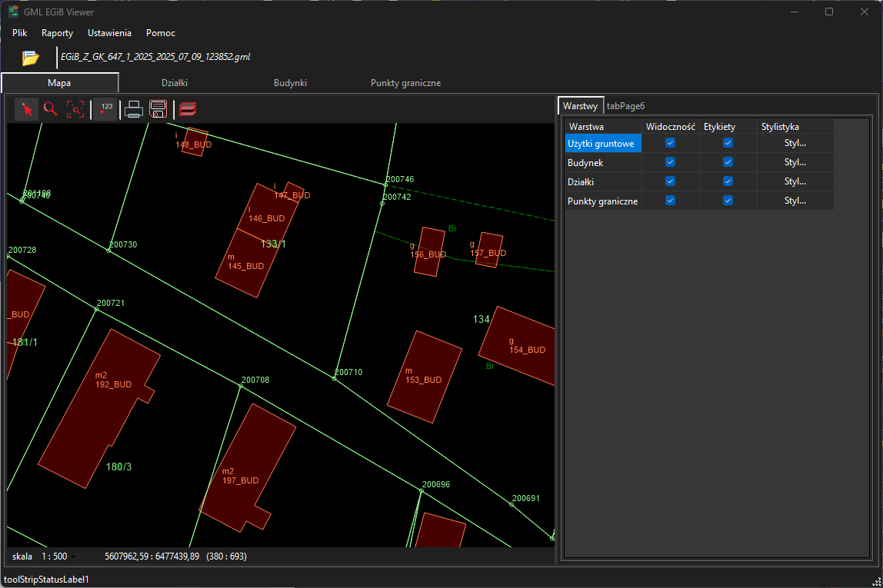Toggle the point numbers 123 tool

105,110
